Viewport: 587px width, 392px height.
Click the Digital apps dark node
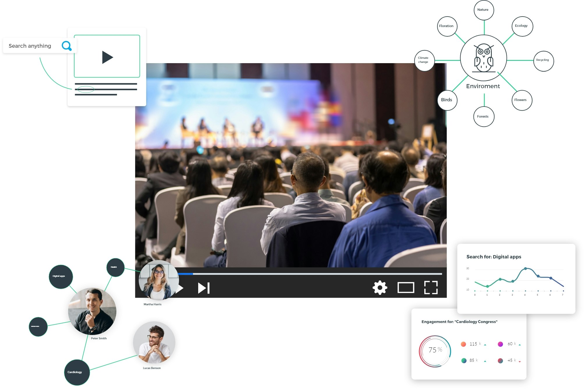click(x=61, y=276)
